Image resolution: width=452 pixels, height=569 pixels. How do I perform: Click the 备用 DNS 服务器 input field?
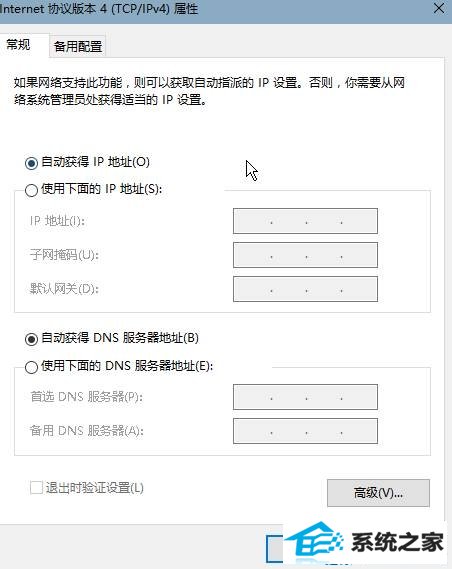pyautogui.click(x=305, y=431)
